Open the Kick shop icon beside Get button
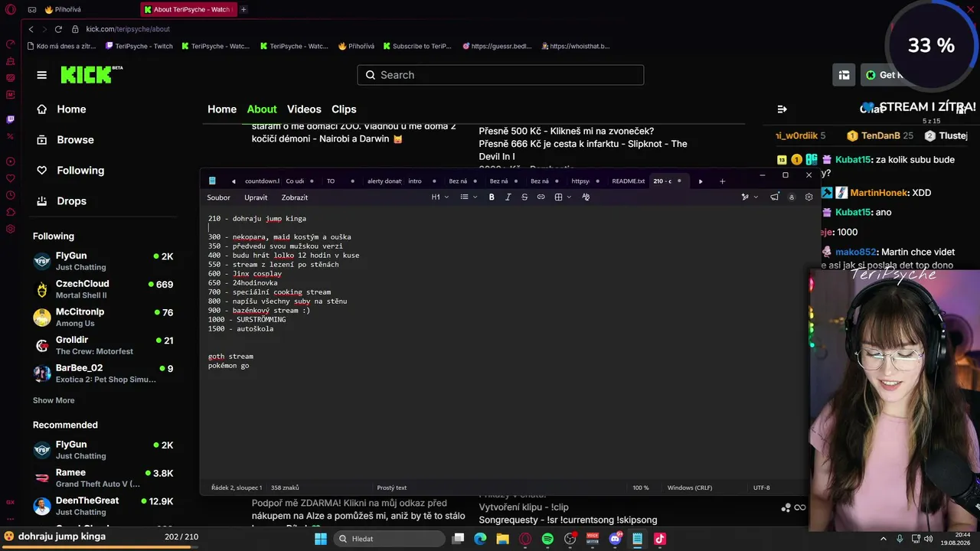The width and height of the screenshot is (980, 551). (x=844, y=75)
